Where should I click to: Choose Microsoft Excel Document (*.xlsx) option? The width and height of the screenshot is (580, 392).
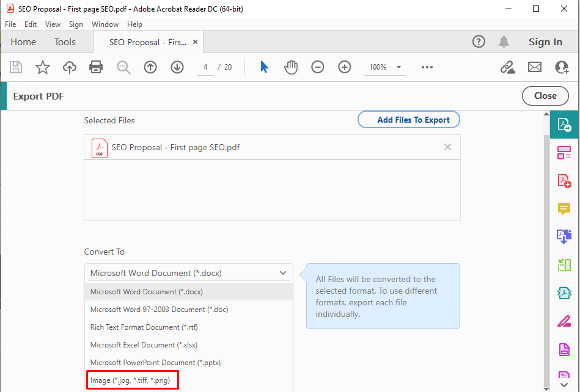(x=189, y=345)
